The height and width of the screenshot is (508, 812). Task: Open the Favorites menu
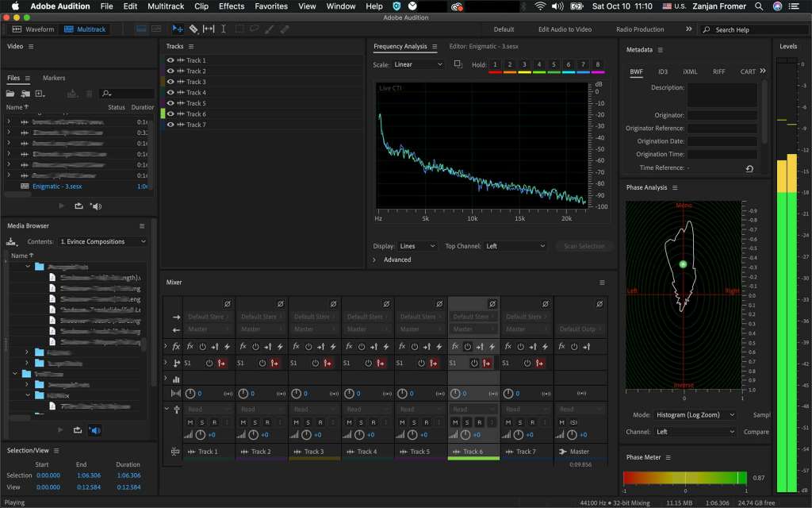[x=271, y=6]
